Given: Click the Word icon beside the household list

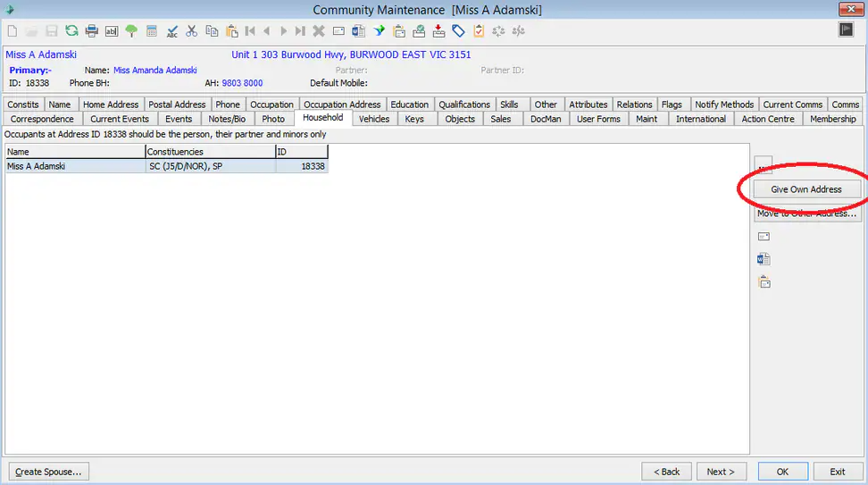Looking at the screenshot, I should pyautogui.click(x=764, y=259).
